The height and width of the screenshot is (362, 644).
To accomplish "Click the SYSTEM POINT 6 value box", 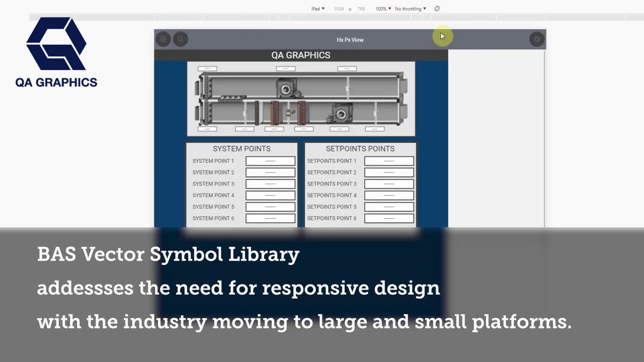I will coord(270,218).
